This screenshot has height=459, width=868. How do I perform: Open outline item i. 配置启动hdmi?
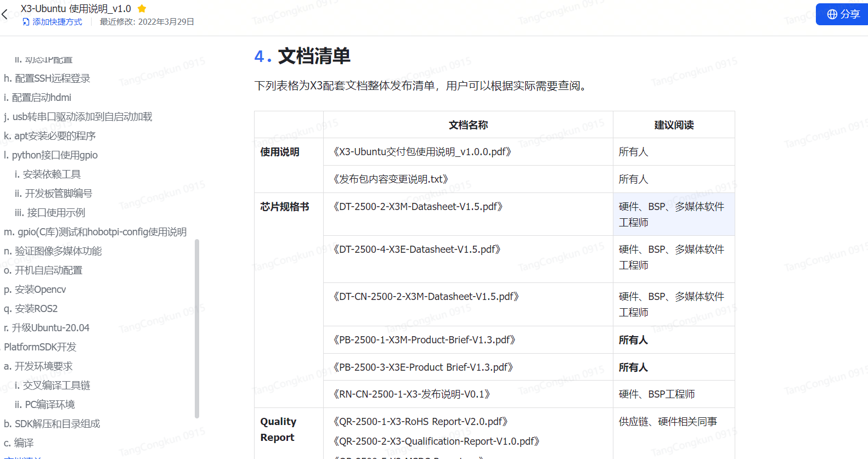38,98
